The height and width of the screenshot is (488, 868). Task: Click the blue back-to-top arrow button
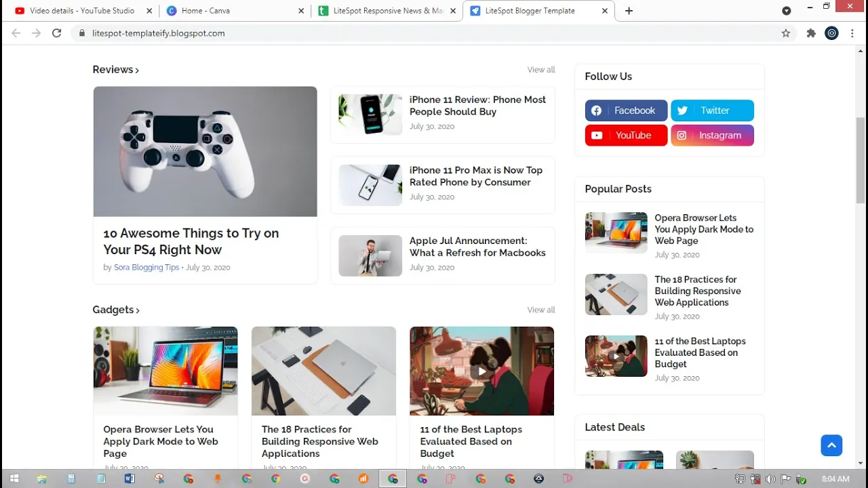click(x=831, y=445)
